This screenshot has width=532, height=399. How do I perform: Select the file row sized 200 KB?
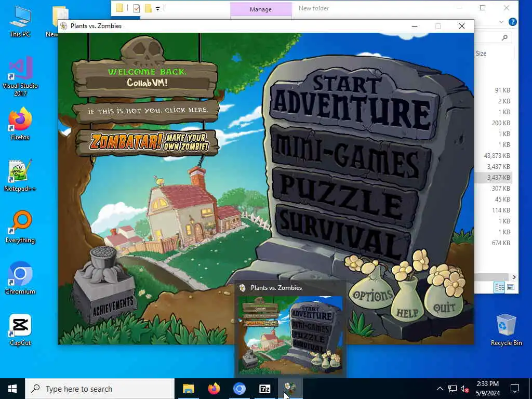point(494,123)
